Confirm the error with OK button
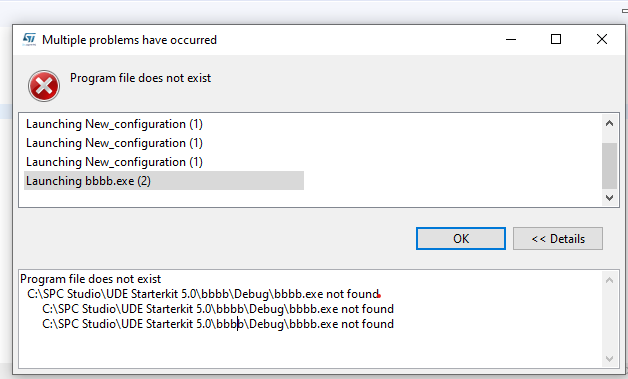This screenshot has height=379, width=628. coord(461,239)
